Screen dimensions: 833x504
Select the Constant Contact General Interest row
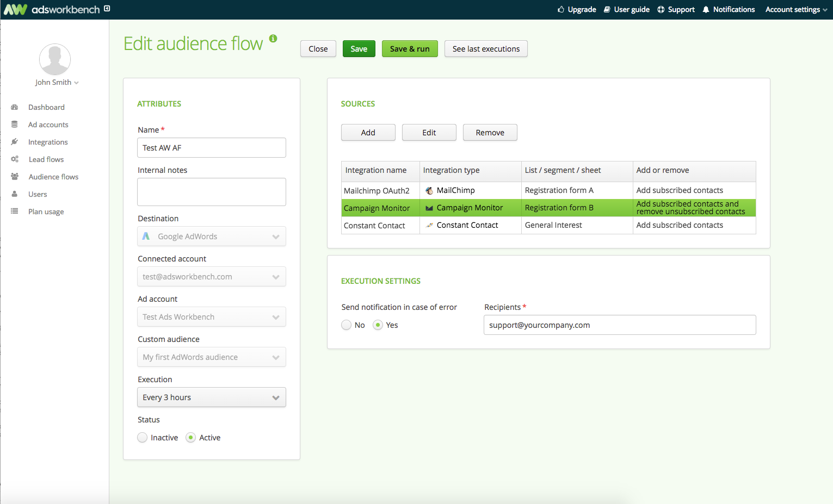pyautogui.click(x=548, y=226)
